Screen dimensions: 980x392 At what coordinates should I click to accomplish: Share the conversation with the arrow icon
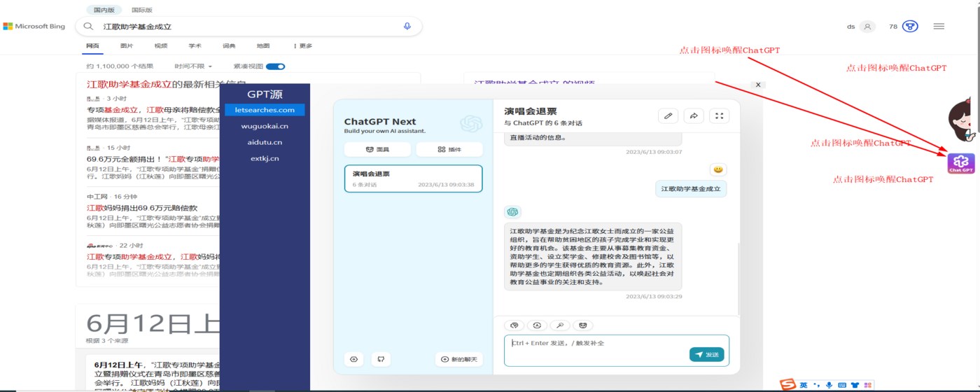[694, 116]
